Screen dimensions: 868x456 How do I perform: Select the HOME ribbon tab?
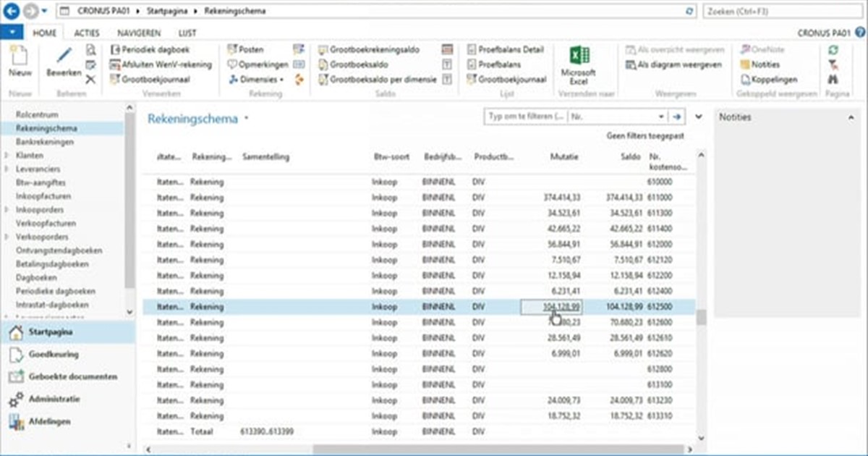(44, 33)
